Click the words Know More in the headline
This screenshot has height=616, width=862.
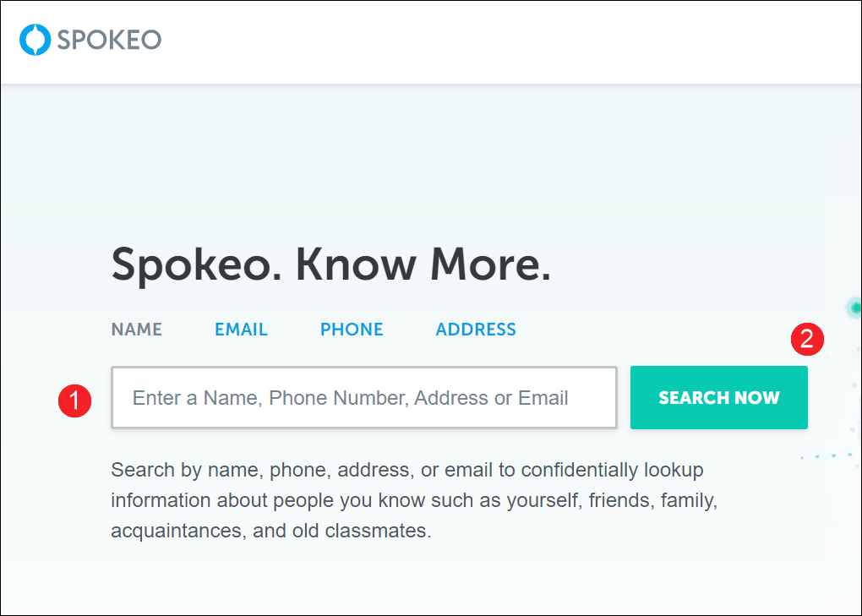(x=423, y=264)
